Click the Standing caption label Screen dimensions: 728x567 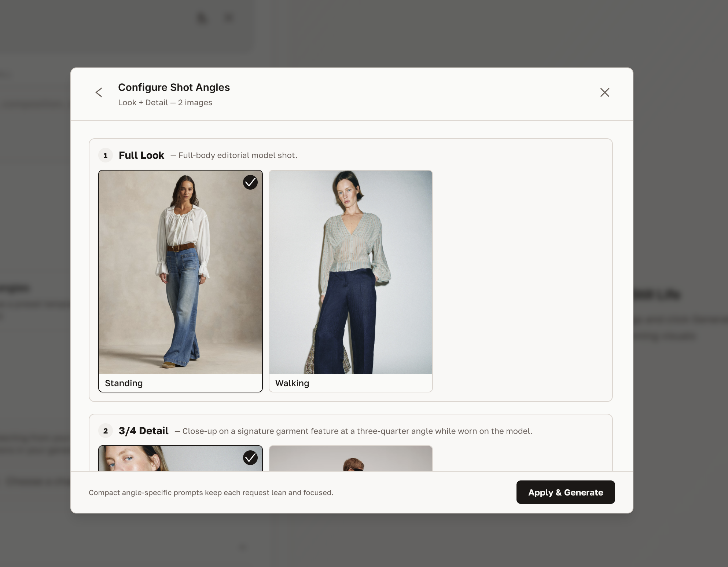click(124, 383)
